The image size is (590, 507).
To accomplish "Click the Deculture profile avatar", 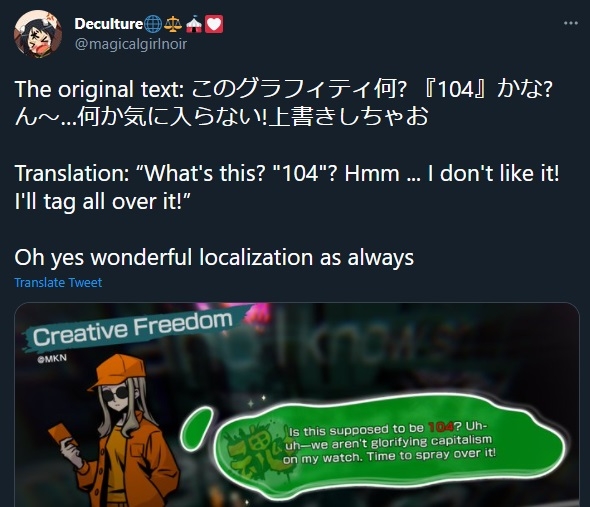I will coord(38,34).
